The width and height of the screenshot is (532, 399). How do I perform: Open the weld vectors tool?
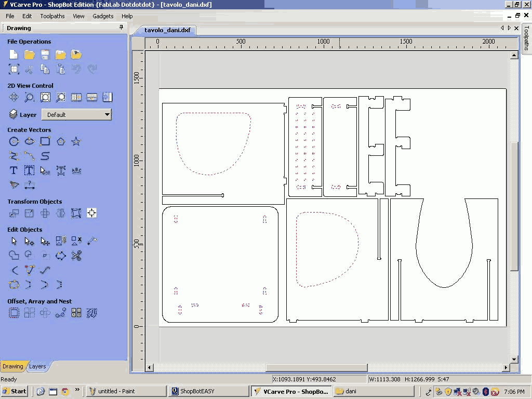tap(14, 256)
